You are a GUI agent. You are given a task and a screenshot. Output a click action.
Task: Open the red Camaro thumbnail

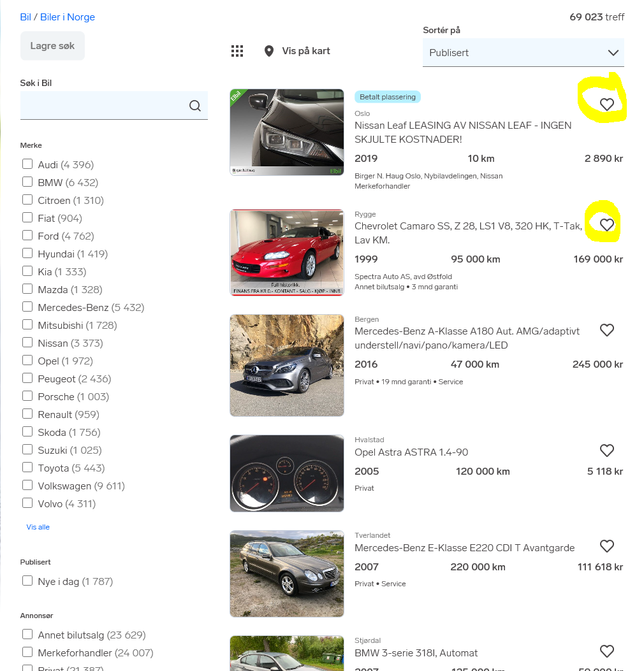pos(287,252)
